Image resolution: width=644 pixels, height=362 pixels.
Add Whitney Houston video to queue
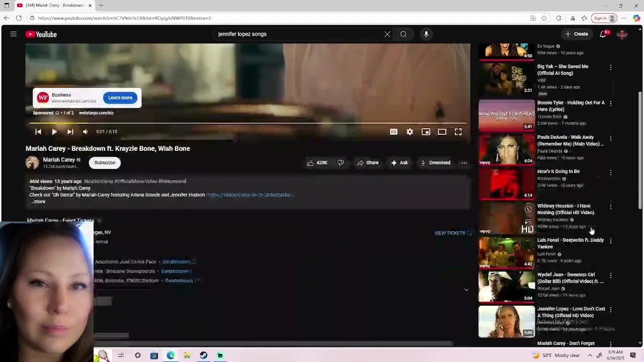click(528, 221)
